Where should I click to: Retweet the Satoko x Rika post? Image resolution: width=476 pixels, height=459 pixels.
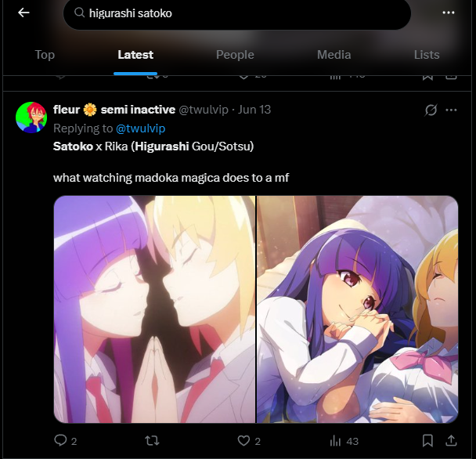click(152, 440)
